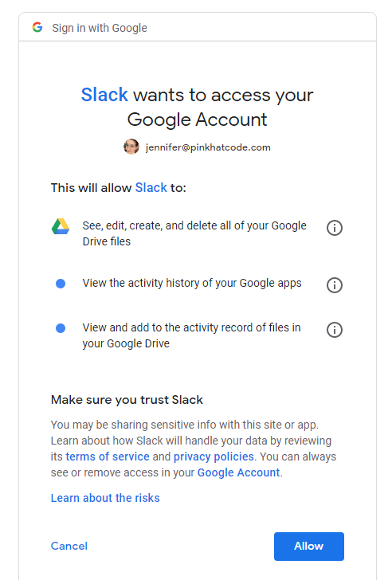The image size is (392, 580).
Task: Click 'View the activity history' permission text
Action: click(x=192, y=283)
